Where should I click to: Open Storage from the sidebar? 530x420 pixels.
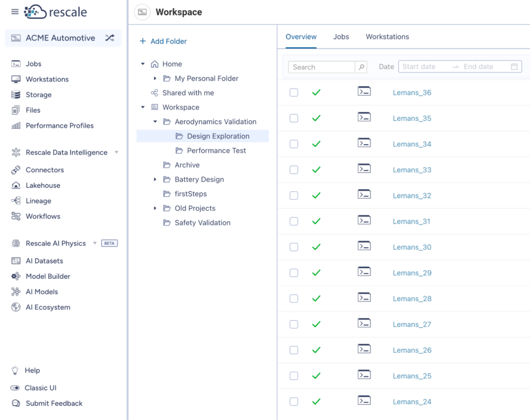click(x=38, y=95)
